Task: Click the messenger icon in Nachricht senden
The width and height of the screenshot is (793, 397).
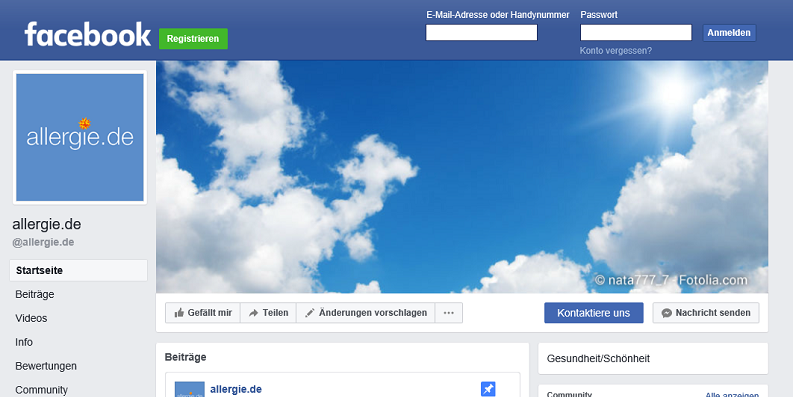Action: [x=667, y=313]
